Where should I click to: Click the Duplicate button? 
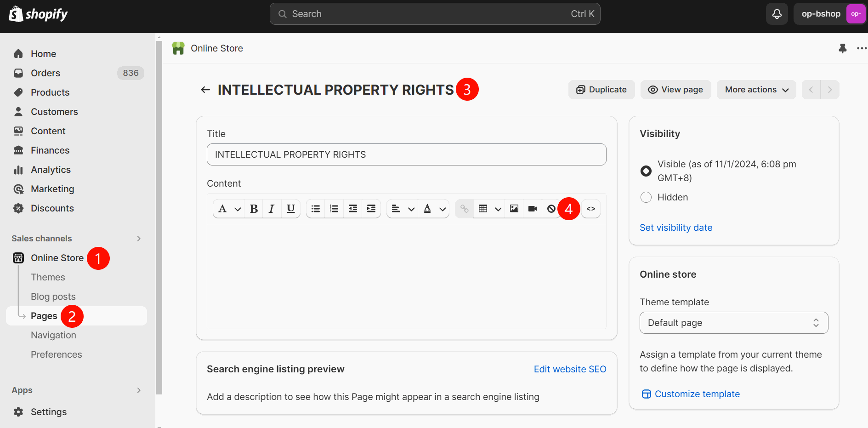pos(601,90)
